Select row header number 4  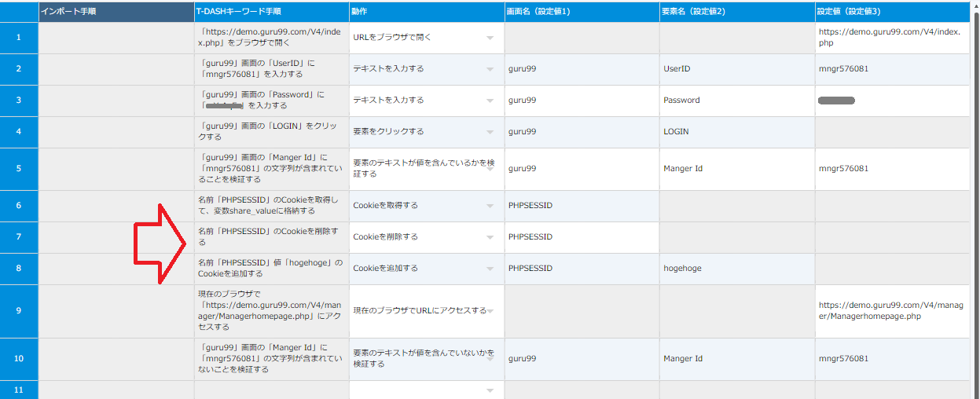coord(19,132)
